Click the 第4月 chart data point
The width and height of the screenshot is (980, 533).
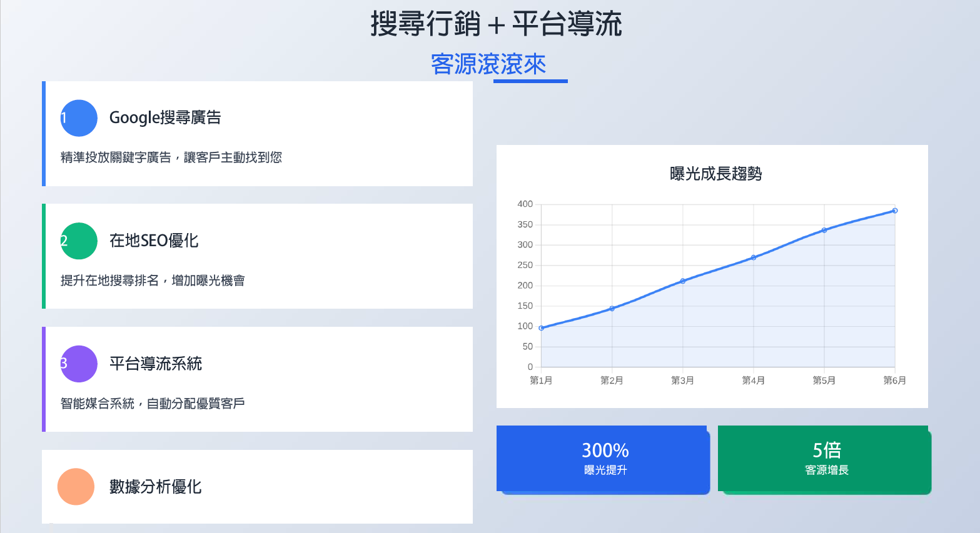coord(754,257)
